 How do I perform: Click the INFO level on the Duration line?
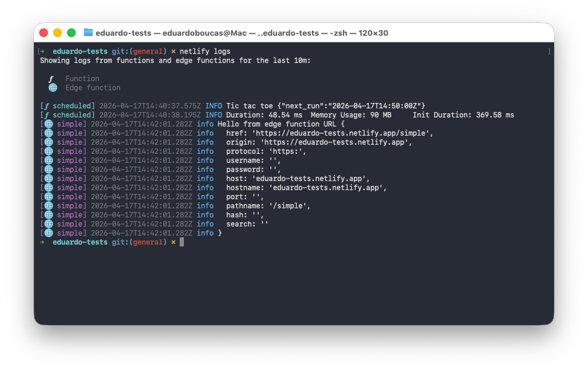click(x=214, y=115)
